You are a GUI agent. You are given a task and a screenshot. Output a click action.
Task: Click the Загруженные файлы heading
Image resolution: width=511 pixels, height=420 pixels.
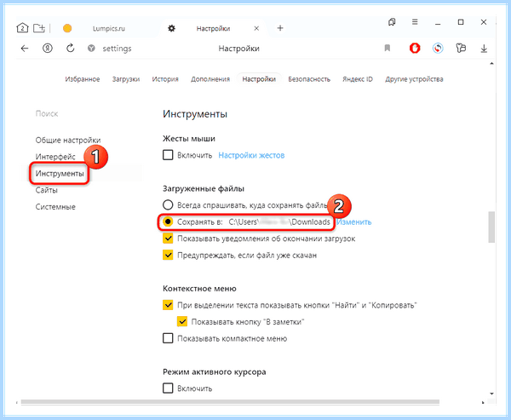click(x=204, y=188)
